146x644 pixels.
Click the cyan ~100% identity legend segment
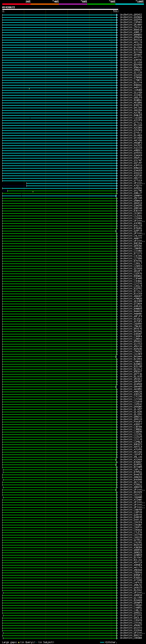tap(130, 4)
